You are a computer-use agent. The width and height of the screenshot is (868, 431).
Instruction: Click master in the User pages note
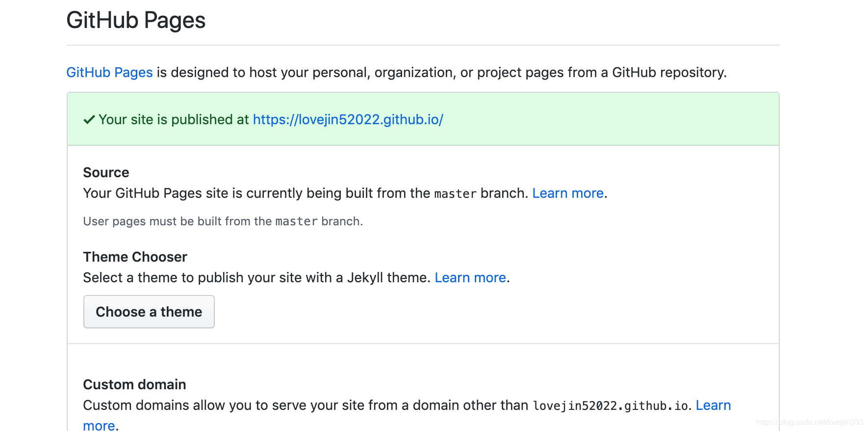click(x=296, y=222)
